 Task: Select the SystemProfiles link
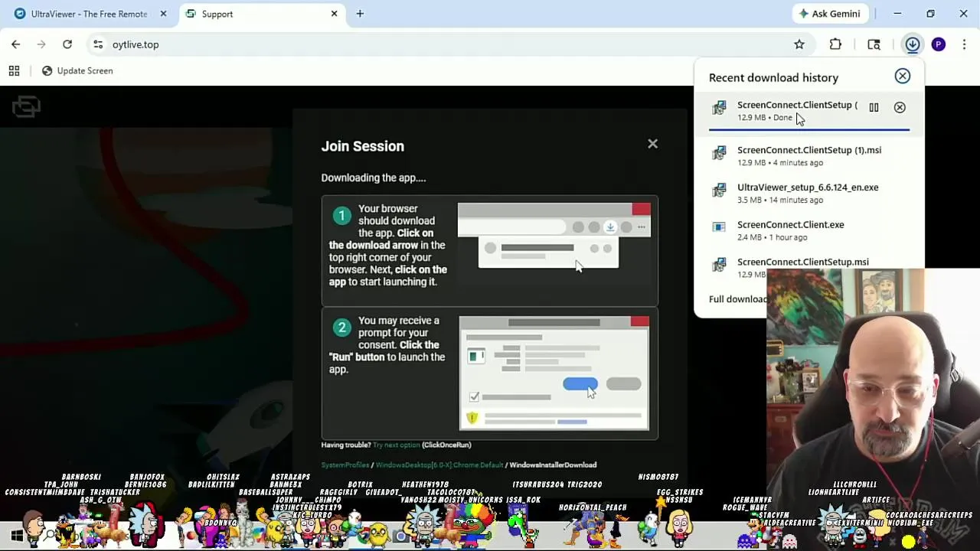(x=345, y=465)
